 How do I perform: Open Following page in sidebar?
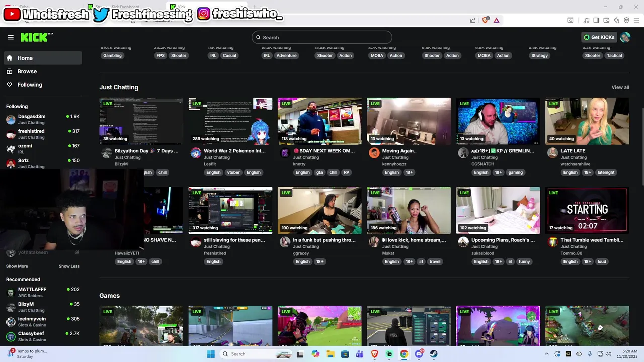(x=43, y=85)
